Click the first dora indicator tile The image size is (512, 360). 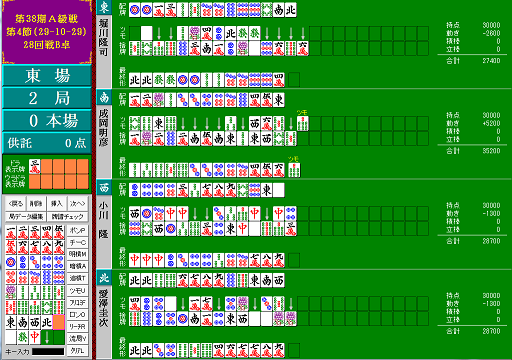click(x=35, y=166)
